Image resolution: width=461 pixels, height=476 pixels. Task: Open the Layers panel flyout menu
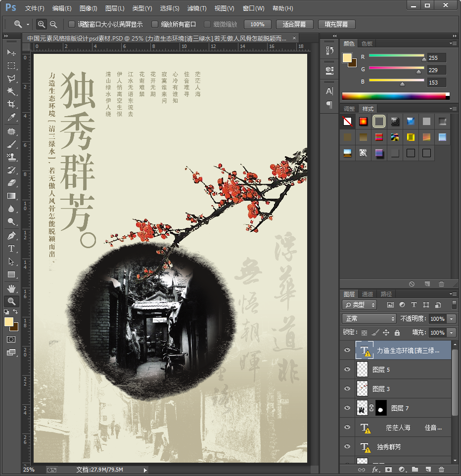tap(453, 294)
